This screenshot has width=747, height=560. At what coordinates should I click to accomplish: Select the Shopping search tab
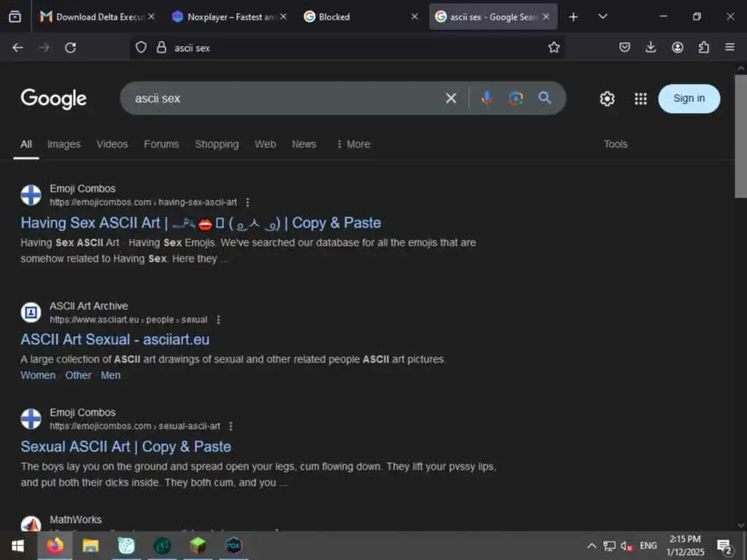point(217,144)
